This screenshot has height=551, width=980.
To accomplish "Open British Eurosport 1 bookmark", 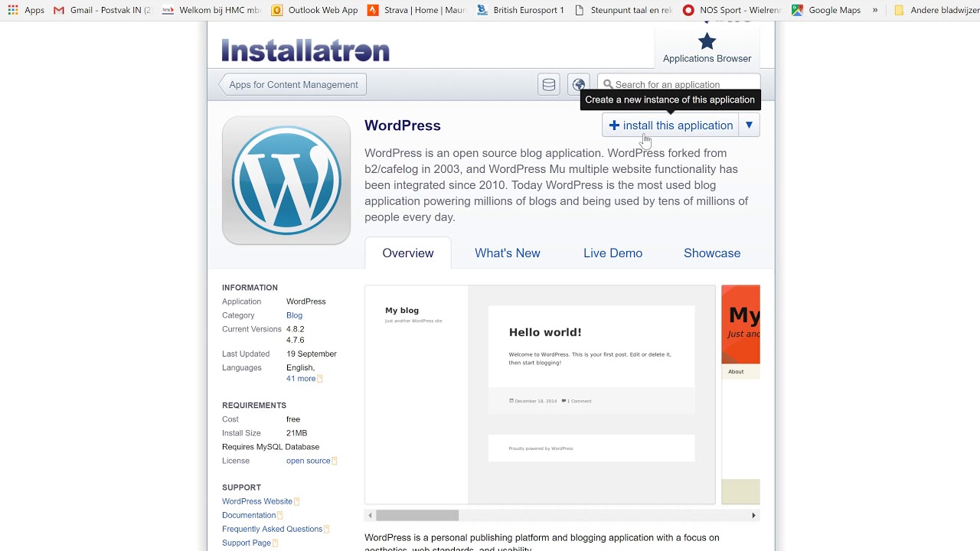I will click(x=520, y=10).
